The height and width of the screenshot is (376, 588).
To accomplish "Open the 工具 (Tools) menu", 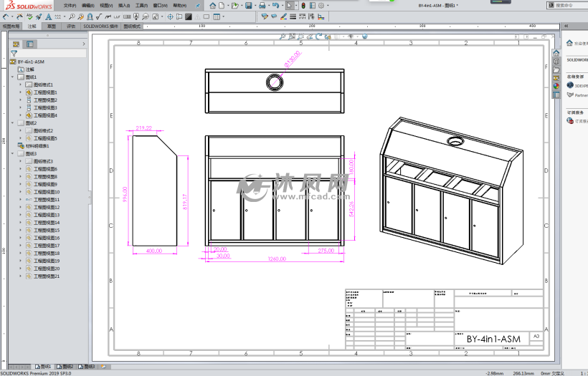I will click(x=141, y=5).
